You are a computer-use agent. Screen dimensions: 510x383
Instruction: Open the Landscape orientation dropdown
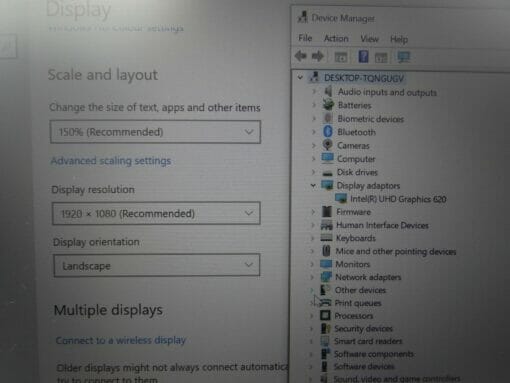pos(157,266)
